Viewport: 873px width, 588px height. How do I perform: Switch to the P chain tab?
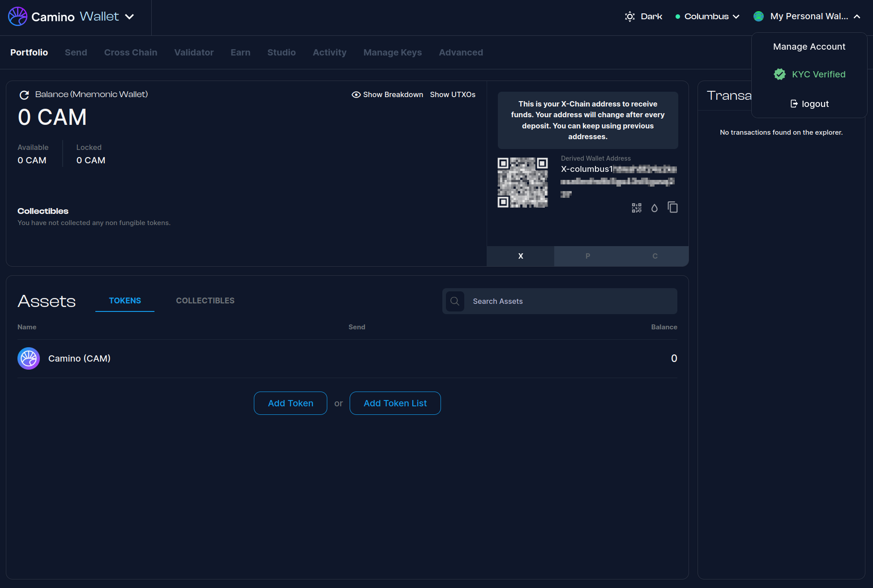click(x=587, y=256)
